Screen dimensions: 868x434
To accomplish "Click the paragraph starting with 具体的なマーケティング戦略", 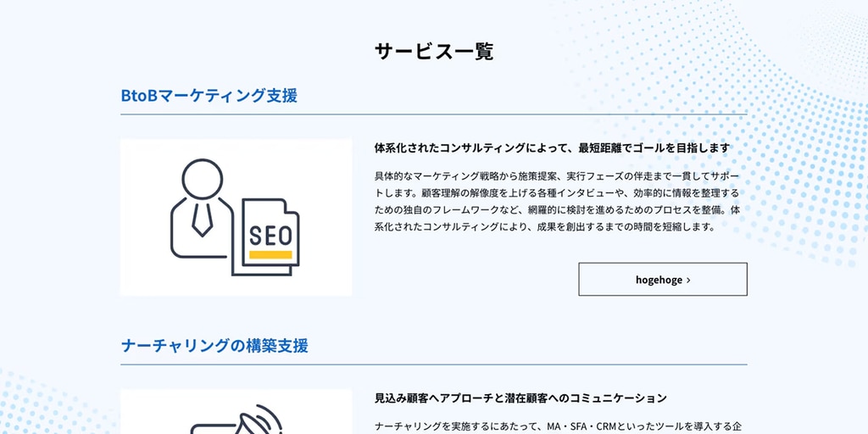I will [558, 201].
